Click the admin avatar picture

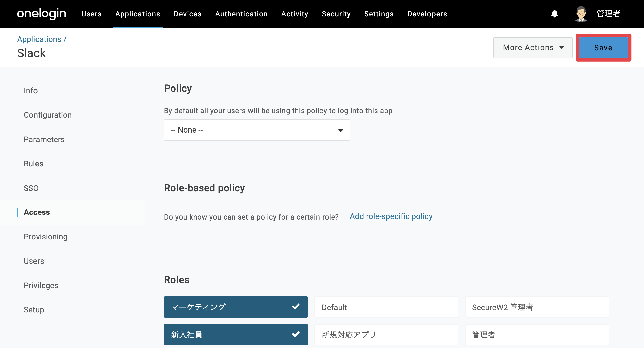(581, 14)
